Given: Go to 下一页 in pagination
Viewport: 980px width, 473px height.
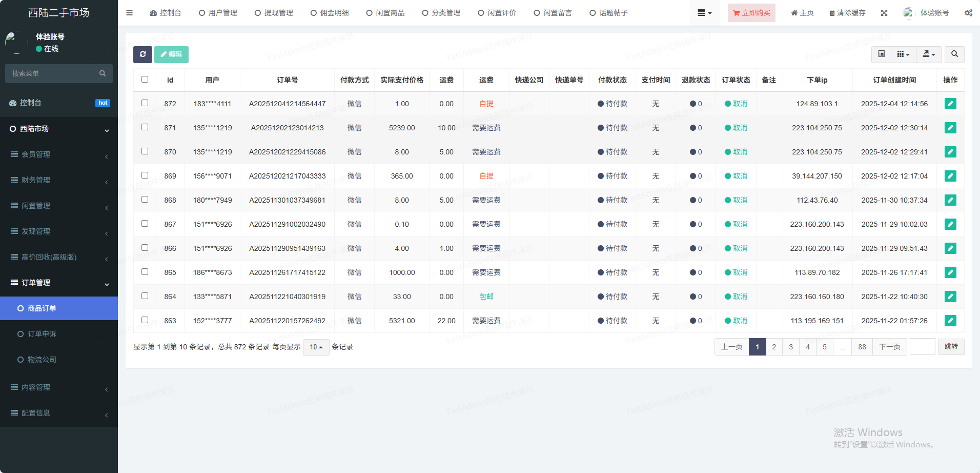Looking at the screenshot, I should [889, 347].
